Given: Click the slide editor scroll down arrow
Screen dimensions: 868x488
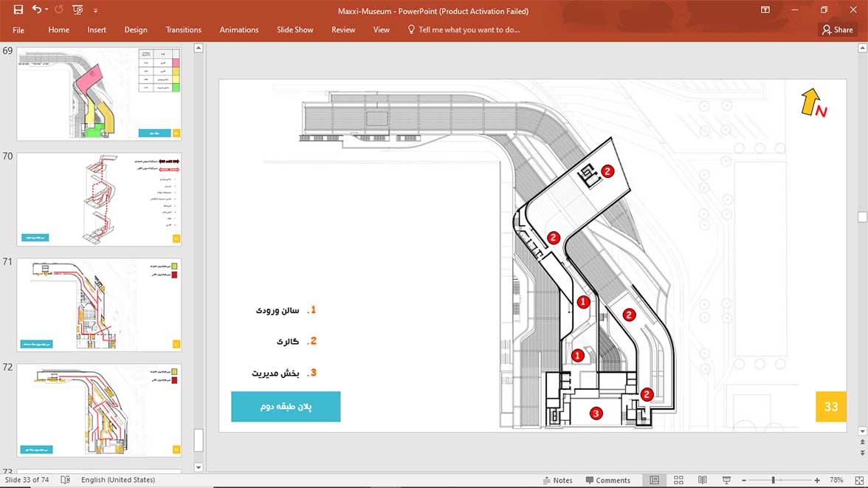Looking at the screenshot, I should (x=862, y=431).
